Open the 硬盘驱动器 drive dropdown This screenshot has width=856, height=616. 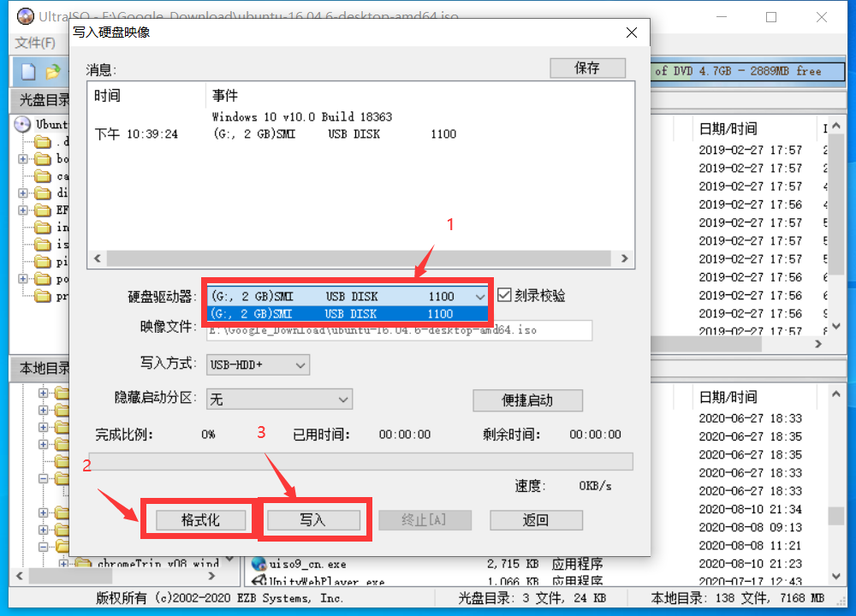[480, 296]
